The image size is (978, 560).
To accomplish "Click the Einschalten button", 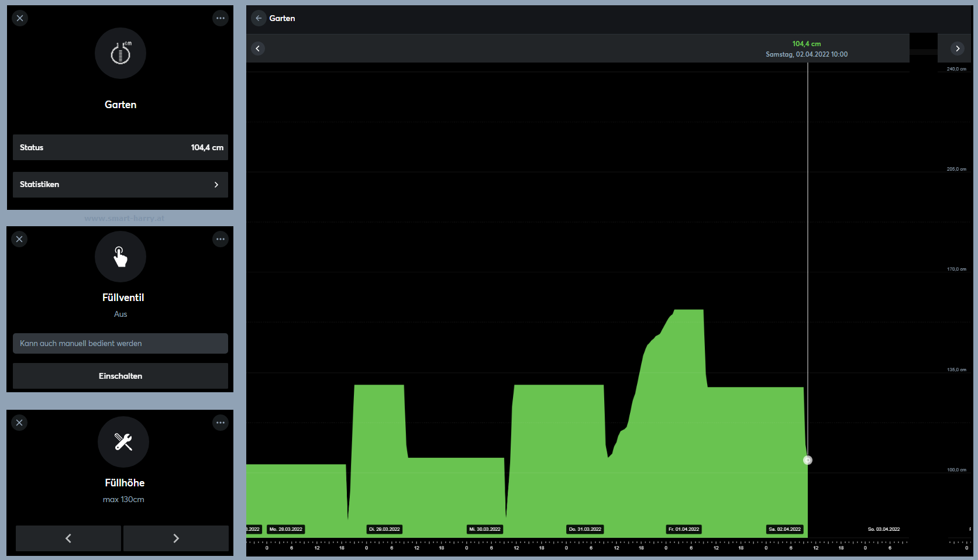I will (x=120, y=376).
